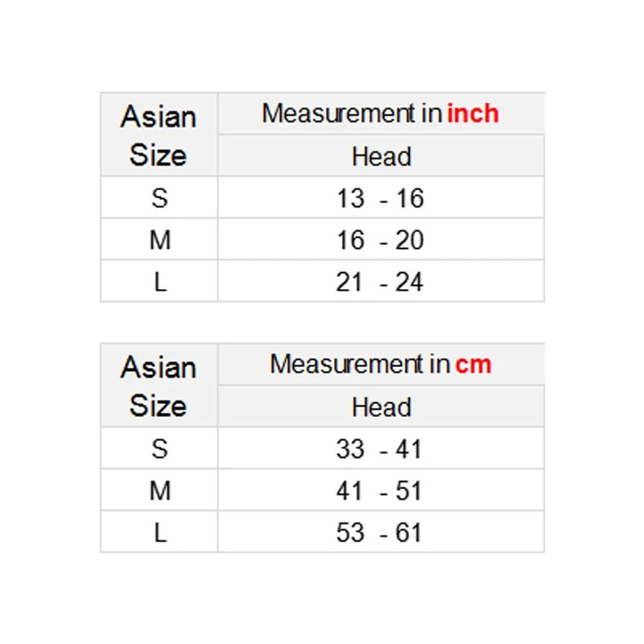Select the '21 - 24' measurement cell

coord(380,282)
